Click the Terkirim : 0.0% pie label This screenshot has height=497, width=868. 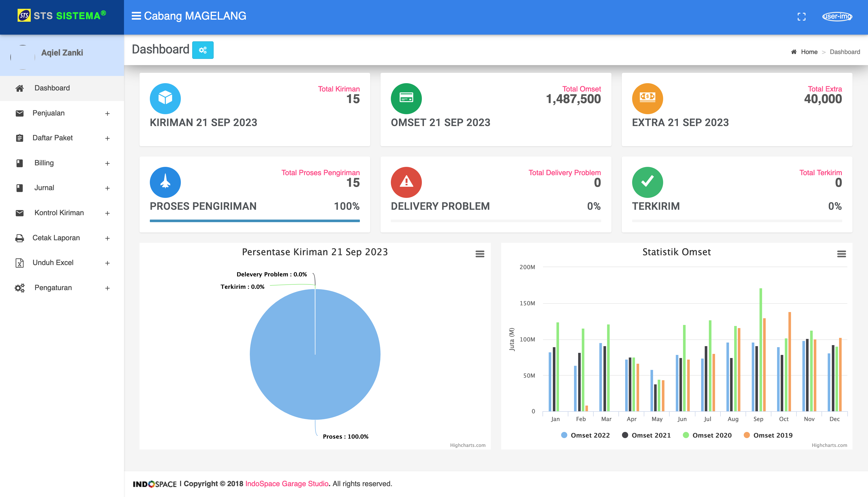point(242,287)
